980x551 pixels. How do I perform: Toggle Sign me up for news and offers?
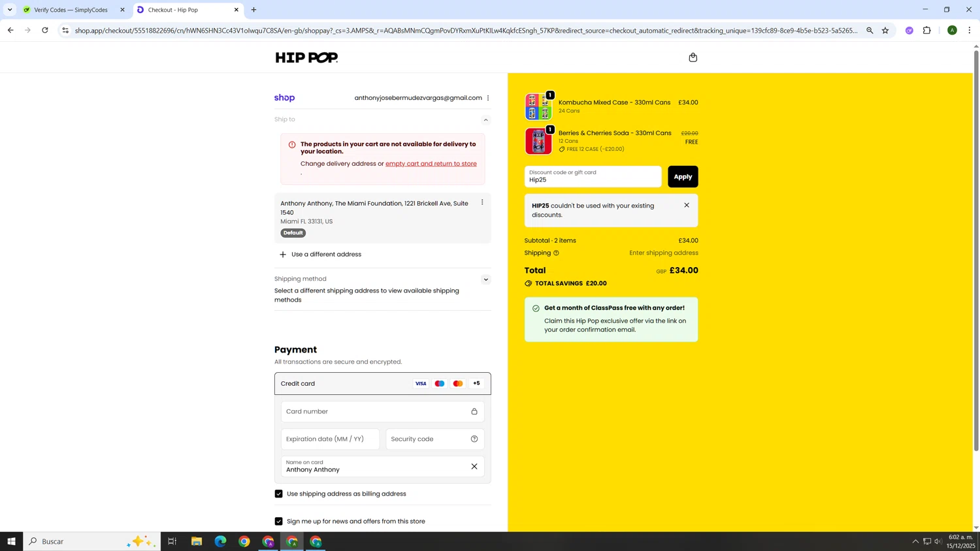[x=279, y=521]
